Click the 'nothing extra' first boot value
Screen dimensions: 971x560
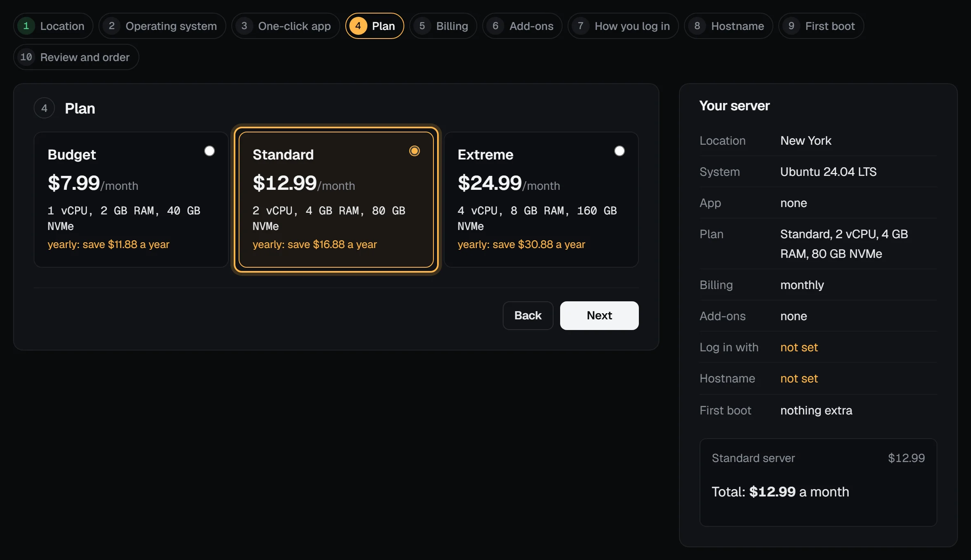[816, 410]
